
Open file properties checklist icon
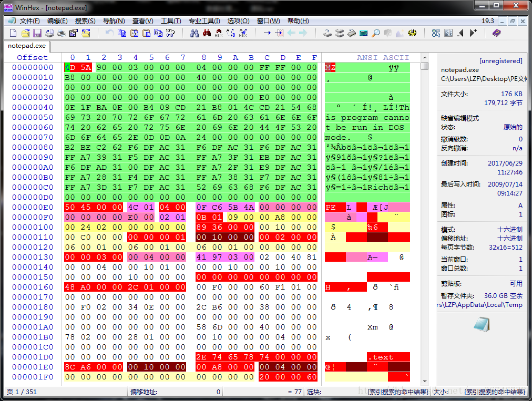pyautogui.click(x=73, y=33)
